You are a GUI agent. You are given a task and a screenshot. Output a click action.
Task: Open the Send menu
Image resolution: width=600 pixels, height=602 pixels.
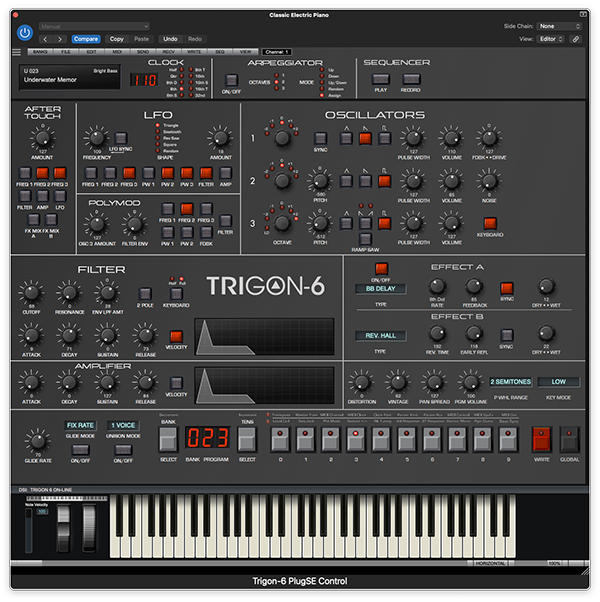(143, 52)
